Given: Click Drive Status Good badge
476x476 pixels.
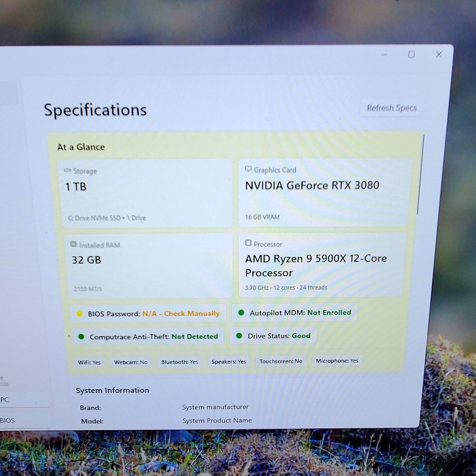Looking at the screenshot, I should tap(273, 336).
